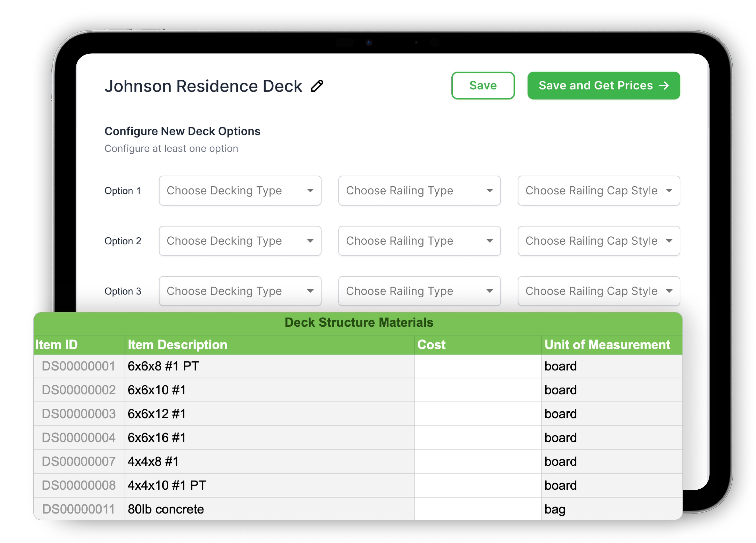Click the 6x6x12 #1 description cell
Image resolution: width=756 pixels, height=543 pixels.
pos(270,414)
